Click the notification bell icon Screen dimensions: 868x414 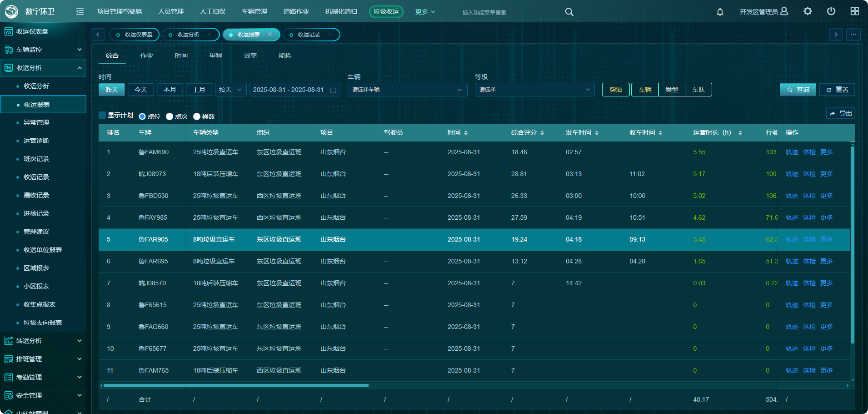[720, 12]
